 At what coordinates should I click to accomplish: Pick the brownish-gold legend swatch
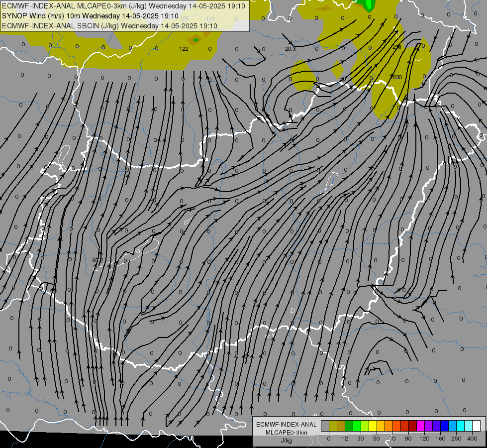[341, 426]
